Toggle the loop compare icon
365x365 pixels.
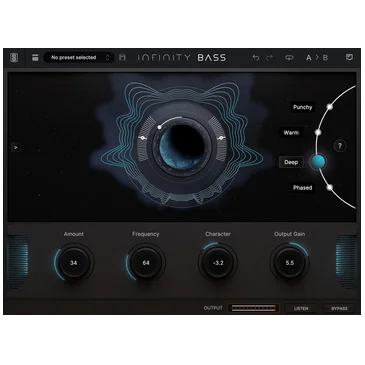(x=289, y=58)
